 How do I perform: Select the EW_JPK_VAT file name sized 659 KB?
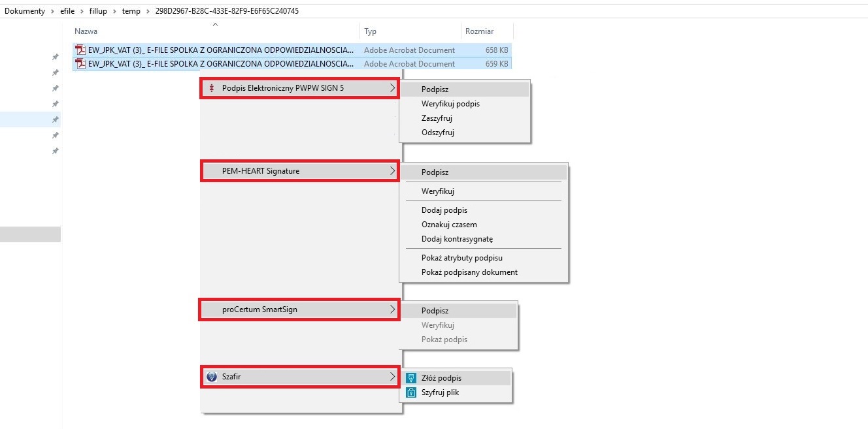click(221, 63)
